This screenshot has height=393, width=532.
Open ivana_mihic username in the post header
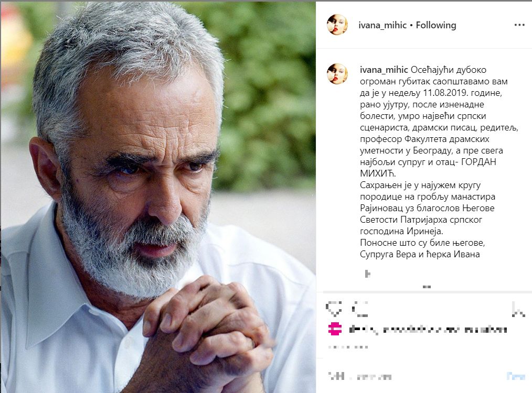coord(382,25)
